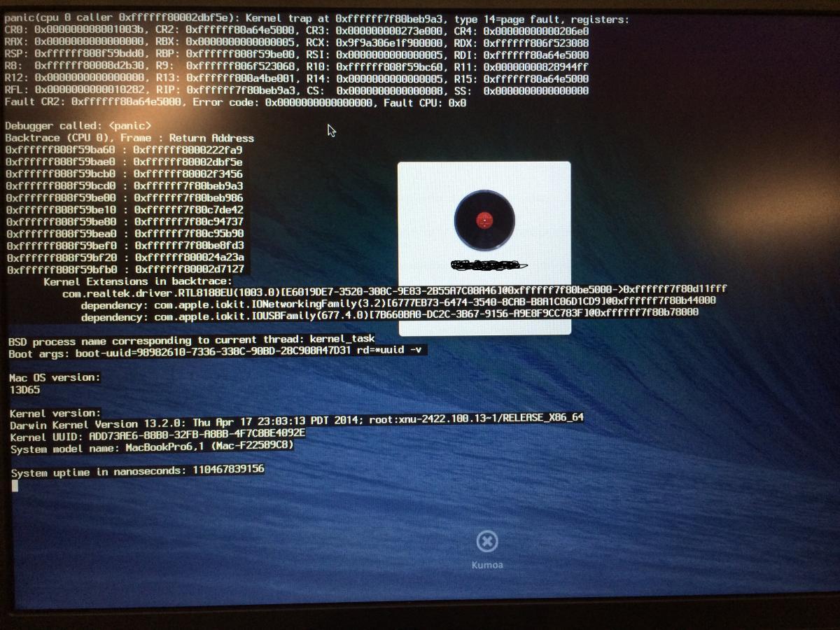Click the vinyl record user avatar

tap(484, 220)
